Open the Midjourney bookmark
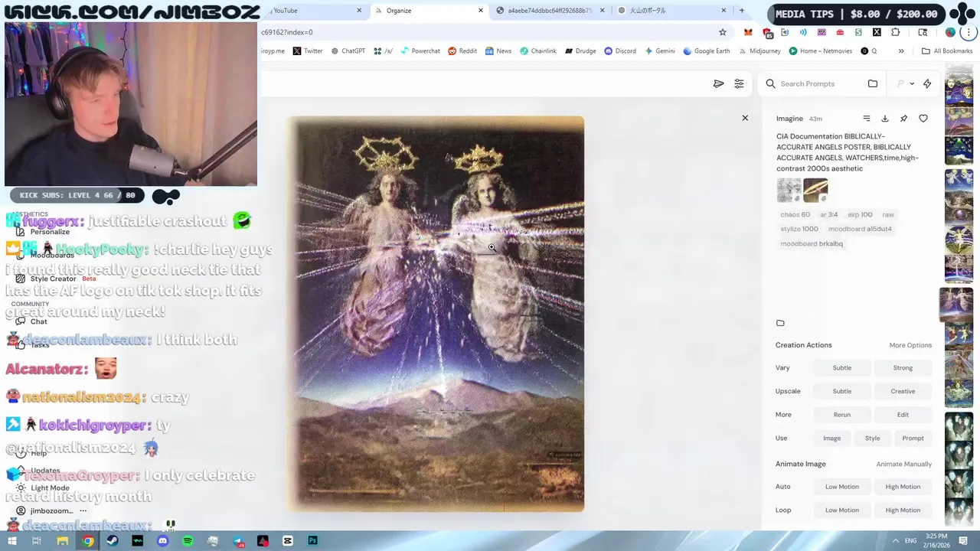The image size is (980, 551). tap(759, 51)
